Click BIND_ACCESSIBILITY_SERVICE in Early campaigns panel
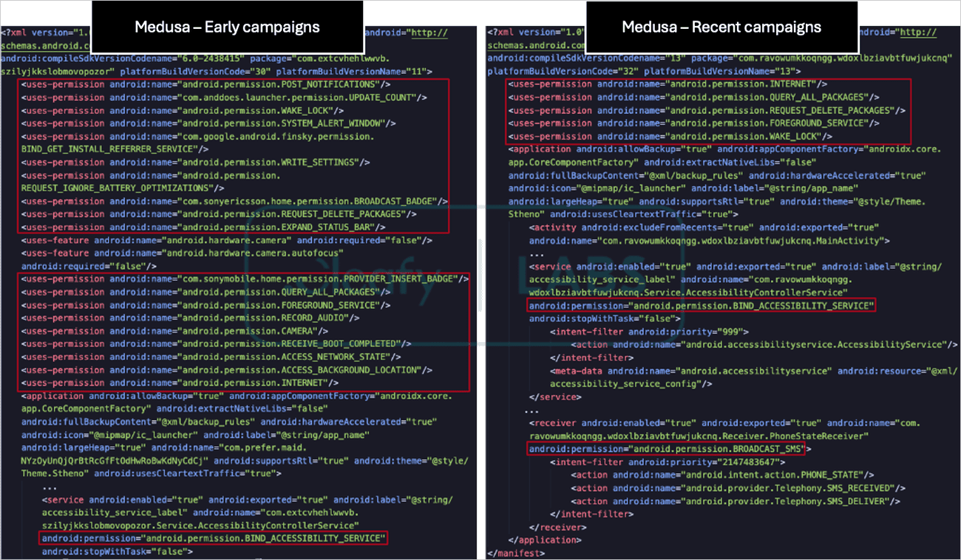 [214, 539]
